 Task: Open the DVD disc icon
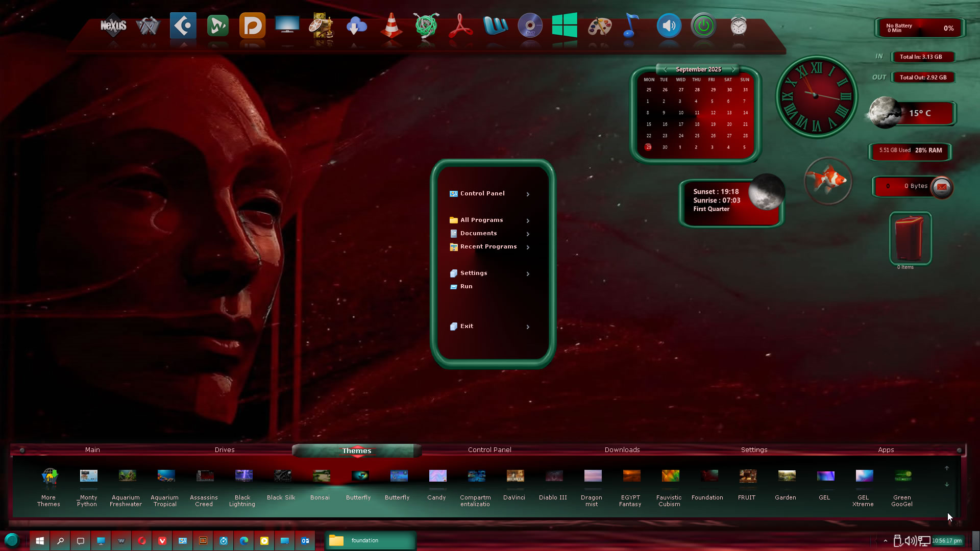pyautogui.click(x=530, y=26)
